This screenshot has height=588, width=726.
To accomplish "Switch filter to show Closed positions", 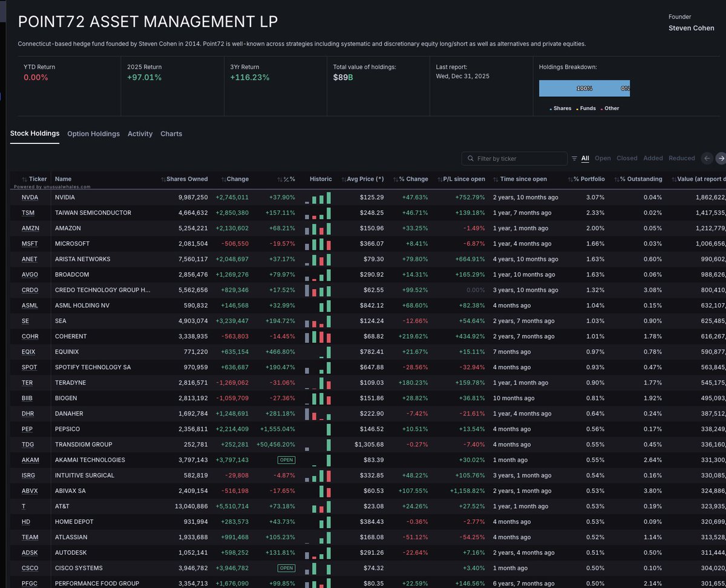I will tap(627, 158).
